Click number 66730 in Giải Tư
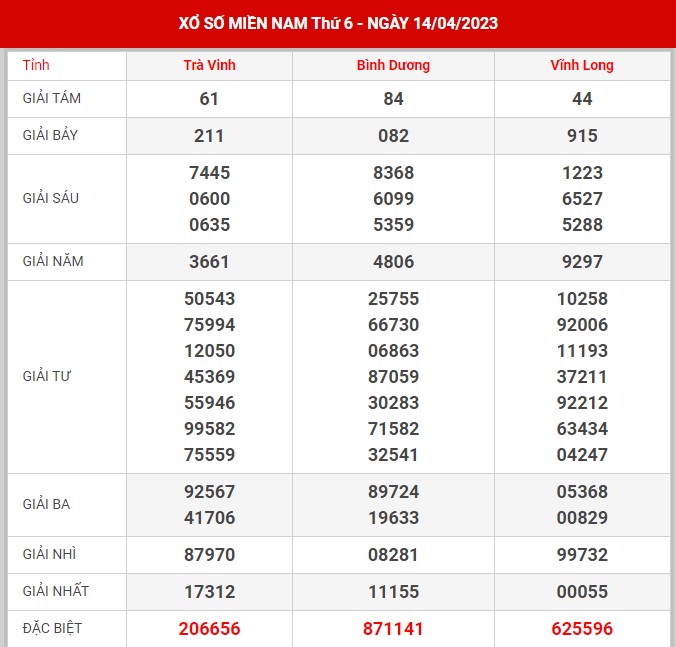Image resolution: width=676 pixels, height=647 pixels. coord(394,325)
